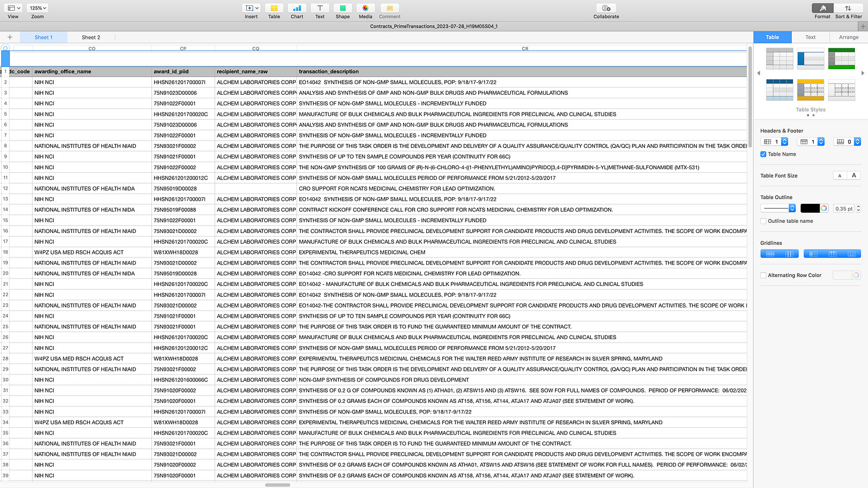Click the outline width stepper arrows
This screenshot has width=868, height=488.
coord(858,208)
